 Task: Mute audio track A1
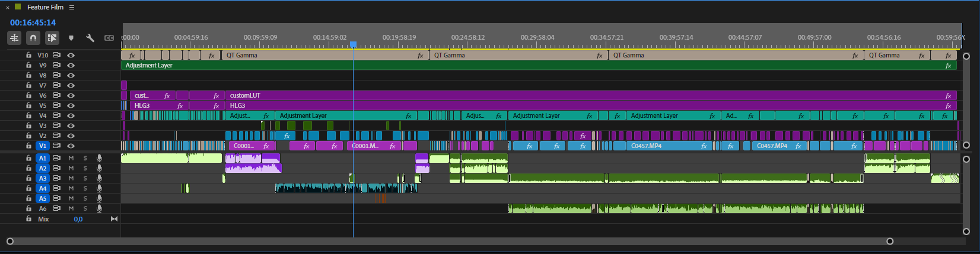pyautogui.click(x=71, y=158)
